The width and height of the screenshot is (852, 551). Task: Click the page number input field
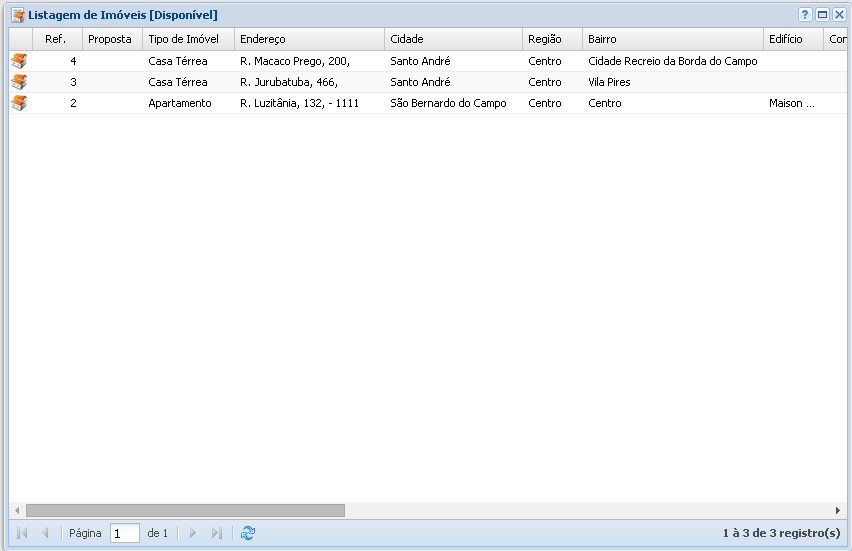pyautogui.click(x=124, y=534)
